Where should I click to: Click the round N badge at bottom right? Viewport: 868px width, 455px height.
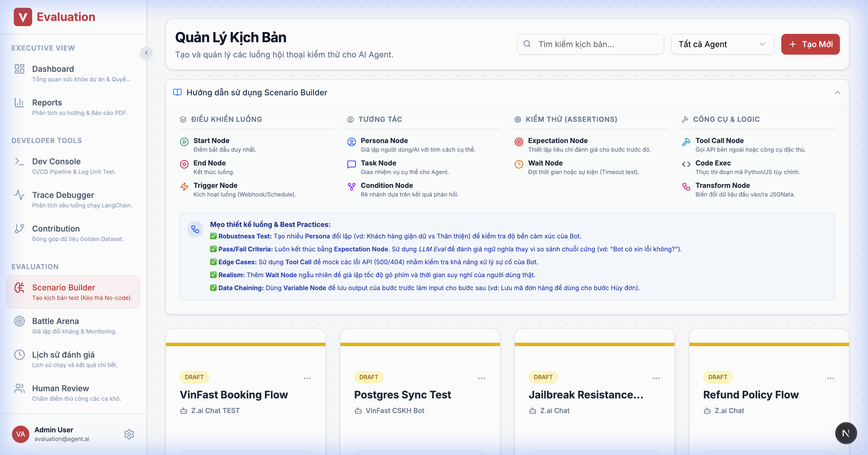(x=845, y=433)
